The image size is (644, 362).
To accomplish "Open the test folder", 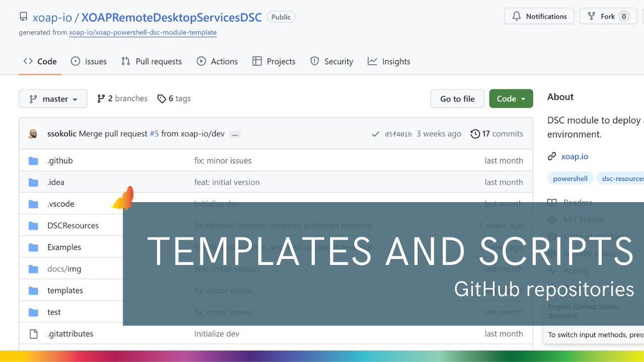I will (x=54, y=312).
